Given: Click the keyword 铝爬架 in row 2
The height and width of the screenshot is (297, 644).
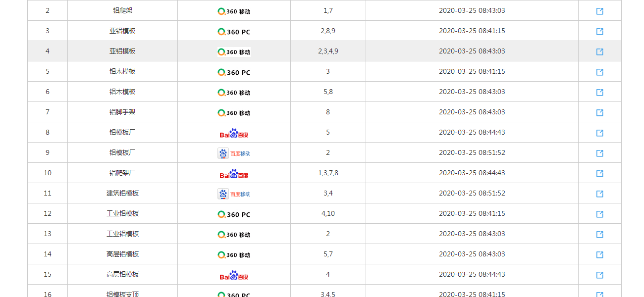Looking at the screenshot, I should [x=122, y=10].
